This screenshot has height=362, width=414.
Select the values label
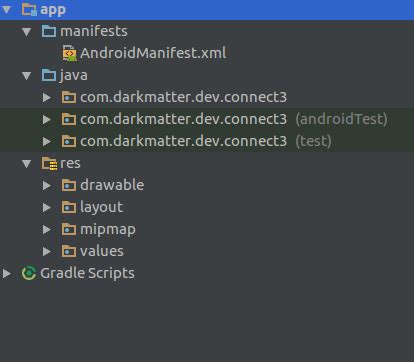(x=102, y=251)
